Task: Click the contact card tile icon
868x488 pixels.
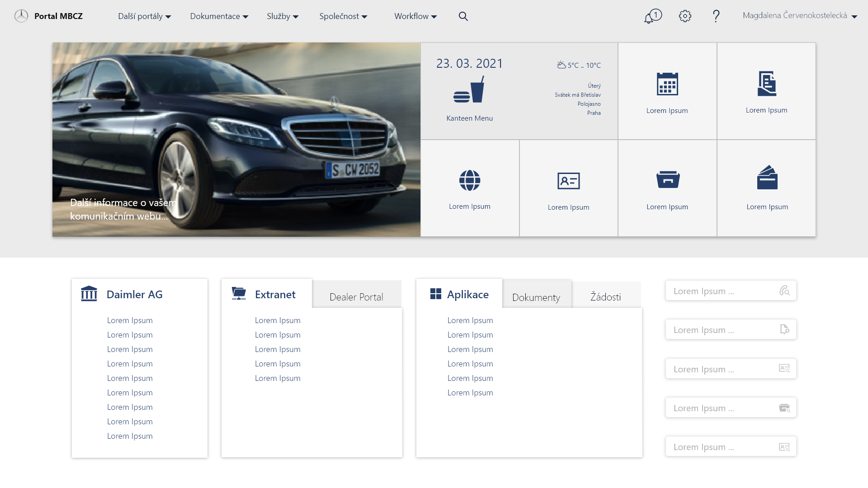Action: 568,181
